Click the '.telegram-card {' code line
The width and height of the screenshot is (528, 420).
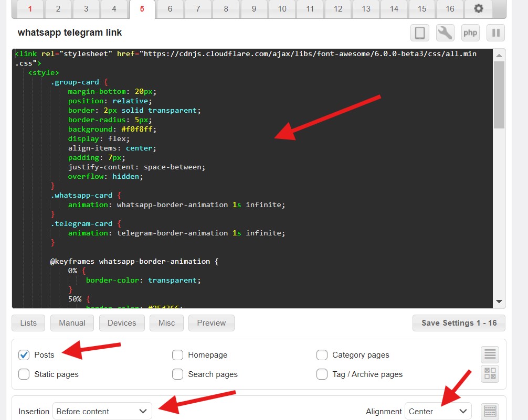click(x=86, y=223)
